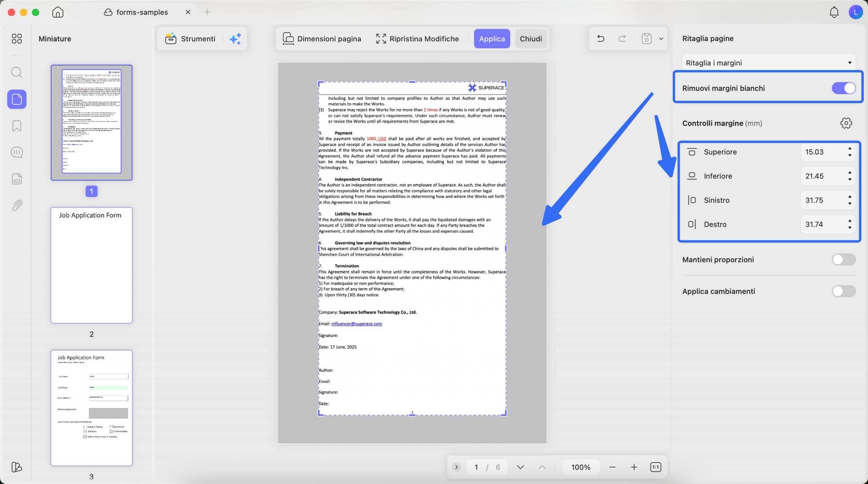Screen dimensions: 868x484
Task: Open the Strumenti tools menu
Action: point(190,39)
